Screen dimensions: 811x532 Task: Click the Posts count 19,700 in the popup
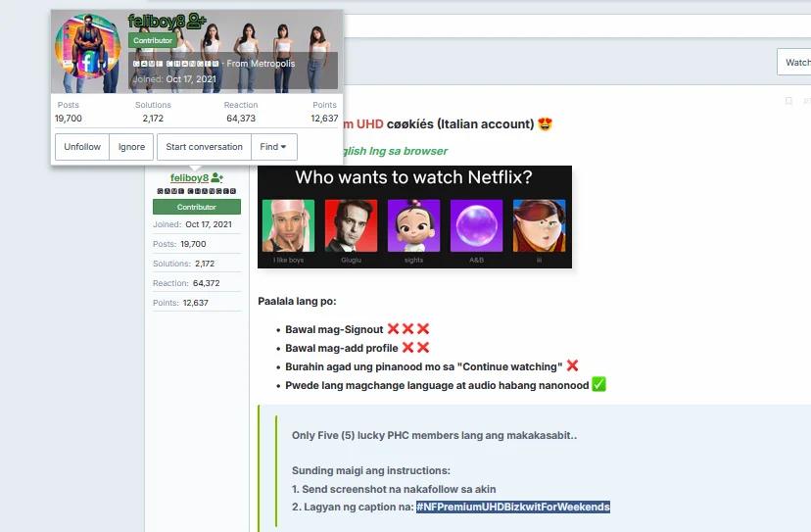69,118
